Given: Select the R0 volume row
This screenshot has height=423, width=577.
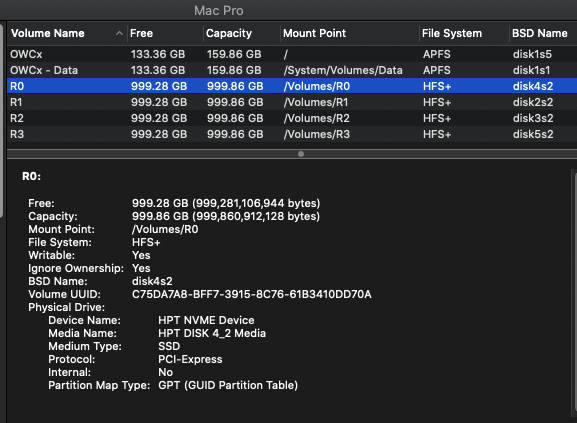Looking at the screenshot, I should pos(292,86).
